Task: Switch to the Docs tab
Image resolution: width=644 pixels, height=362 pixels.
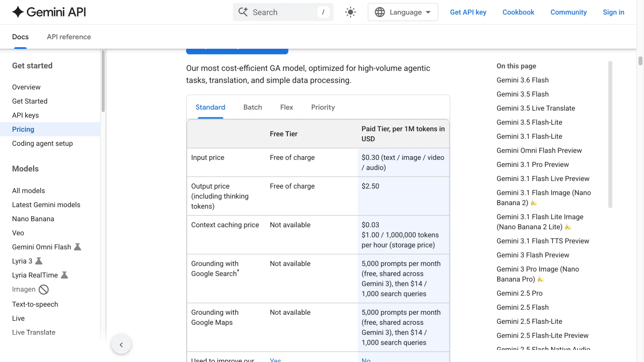Action: click(20, 37)
